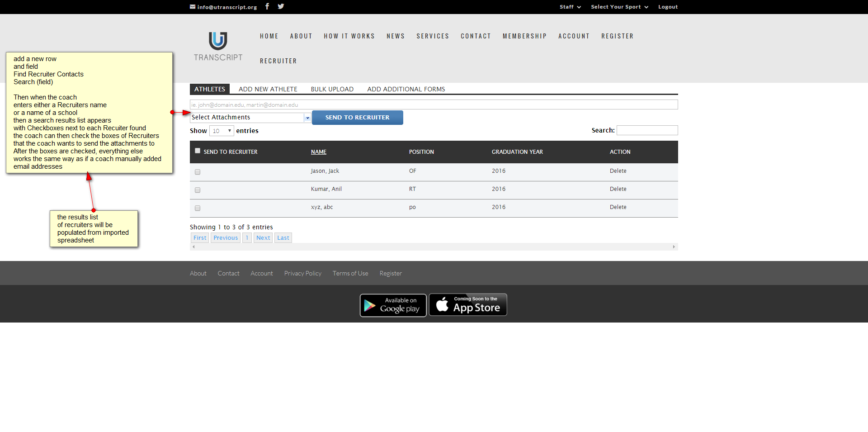868x432 pixels.
Task: Switch to the Athletes tab
Action: coord(210,89)
